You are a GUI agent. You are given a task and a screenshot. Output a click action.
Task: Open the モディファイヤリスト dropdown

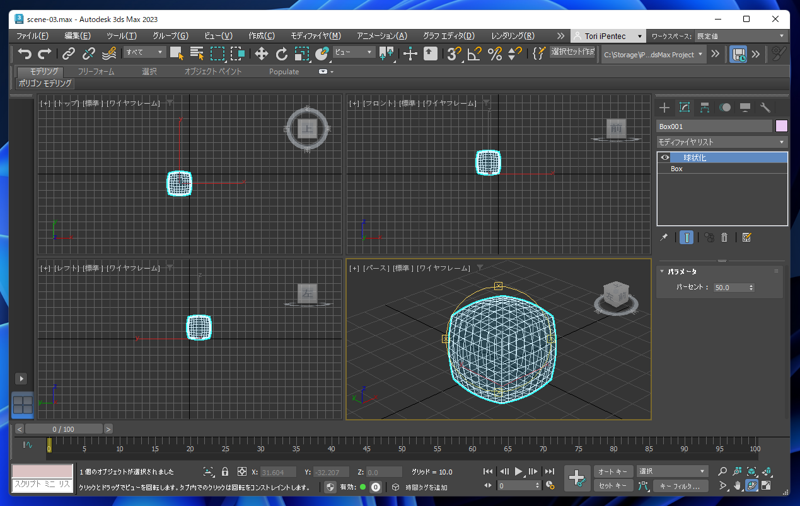721,142
